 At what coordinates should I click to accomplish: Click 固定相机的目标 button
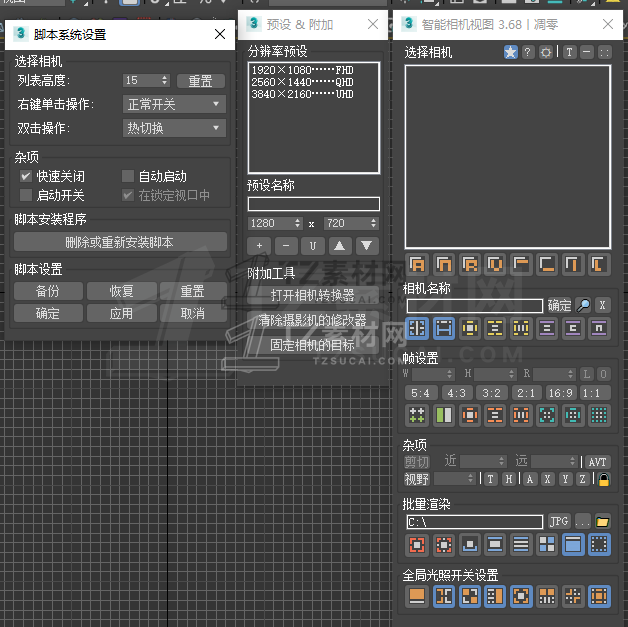coord(313,345)
